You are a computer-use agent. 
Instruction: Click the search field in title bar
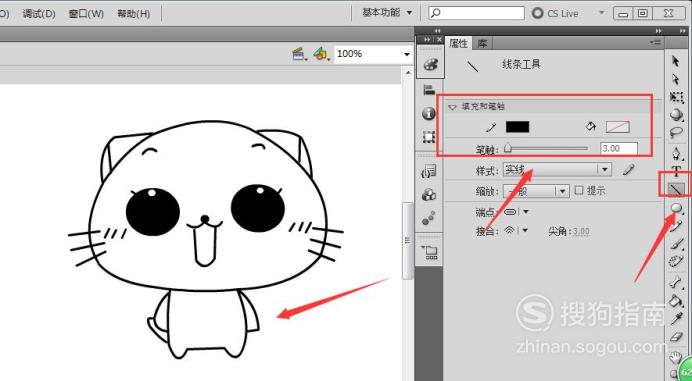click(477, 13)
